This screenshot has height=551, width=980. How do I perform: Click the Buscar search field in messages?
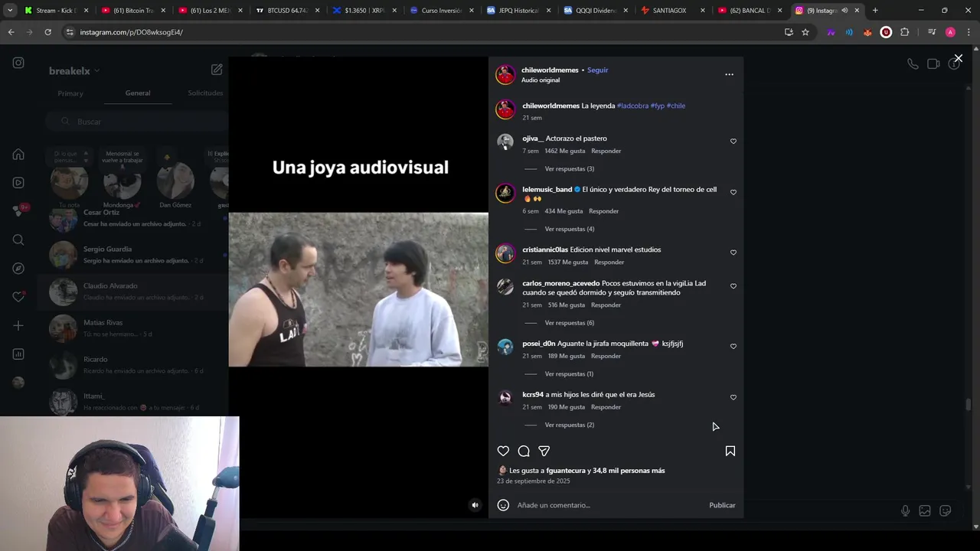136,122
